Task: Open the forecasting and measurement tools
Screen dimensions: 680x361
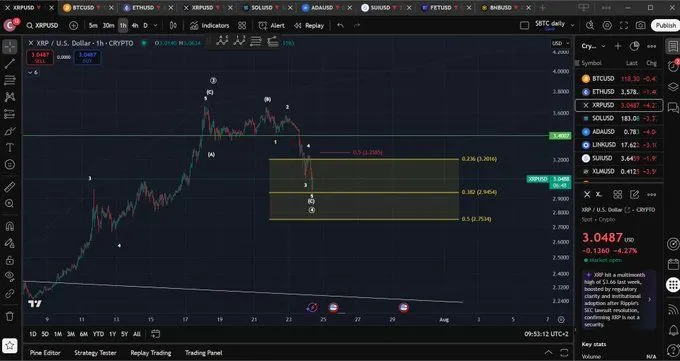Action: (x=10, y=114)
